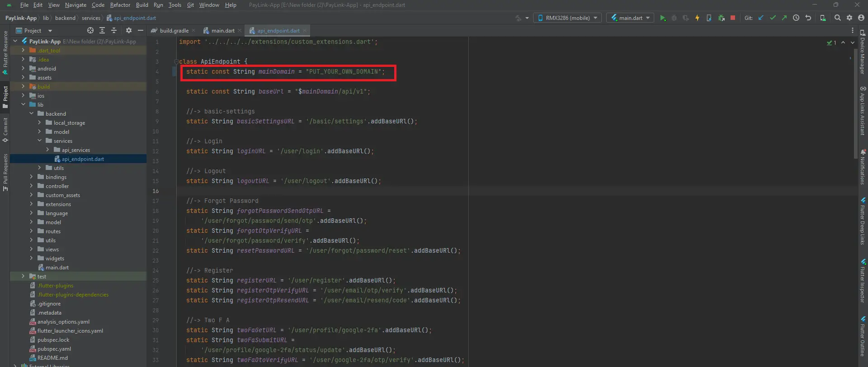Image resolution: width=868 pixels, height=367 pixels.
Task: Toggle Pull Requests tool window side tab
Action: pos(5,172)
